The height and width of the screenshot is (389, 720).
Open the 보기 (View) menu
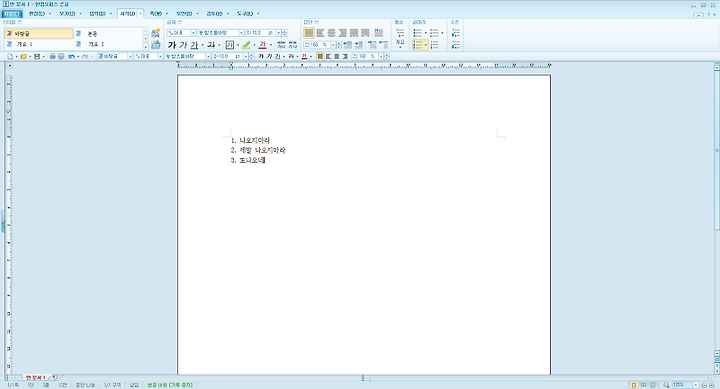point(67,14)
